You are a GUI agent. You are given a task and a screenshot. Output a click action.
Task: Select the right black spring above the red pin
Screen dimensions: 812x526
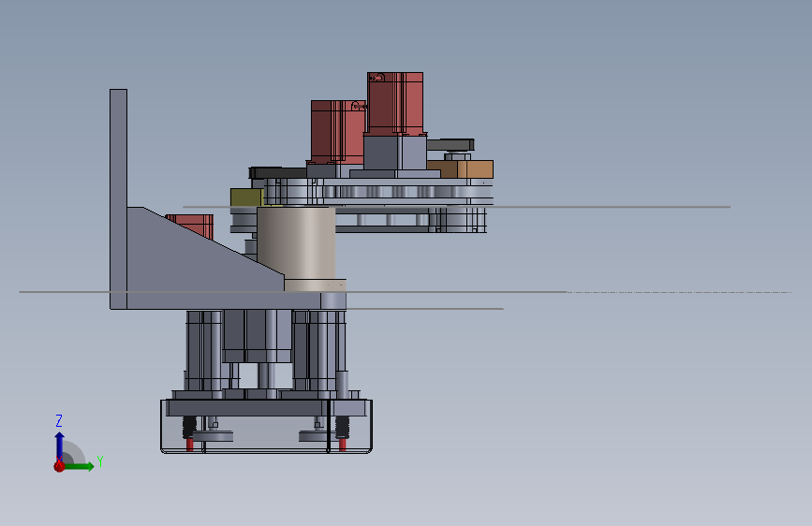342,427
